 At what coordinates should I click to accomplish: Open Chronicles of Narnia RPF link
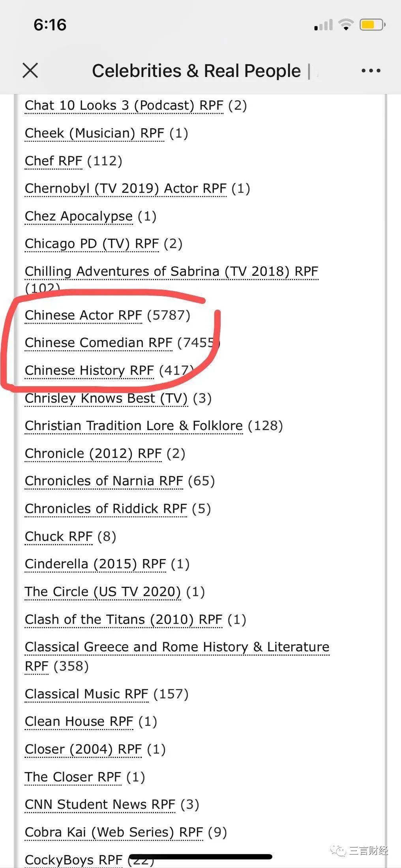click(x=104, y=481)
